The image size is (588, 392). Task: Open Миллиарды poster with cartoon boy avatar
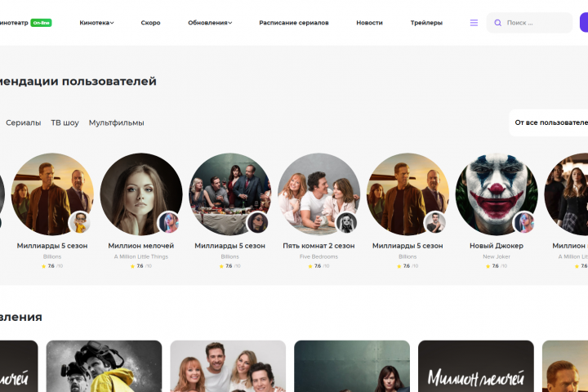[x=52, y=194]
